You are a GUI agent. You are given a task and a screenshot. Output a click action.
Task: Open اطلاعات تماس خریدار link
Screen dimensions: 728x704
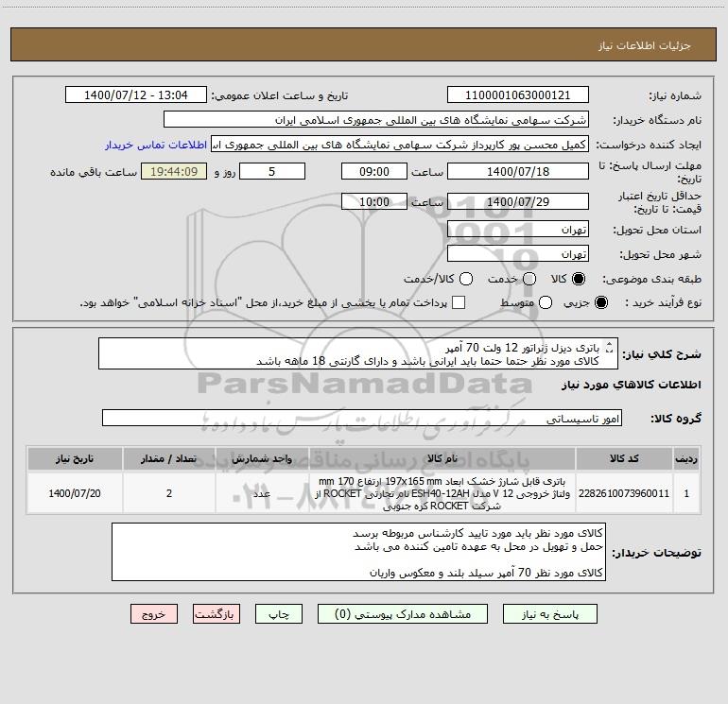point(156,145)
